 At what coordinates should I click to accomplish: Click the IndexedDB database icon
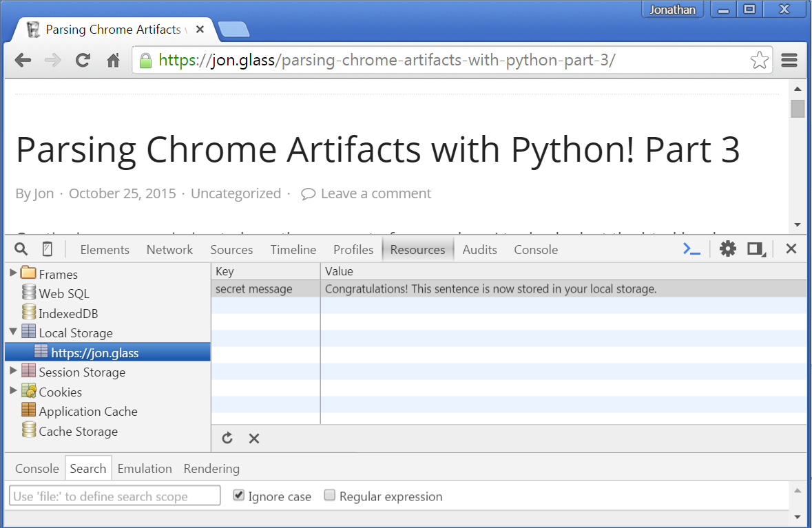coord(29,312)
